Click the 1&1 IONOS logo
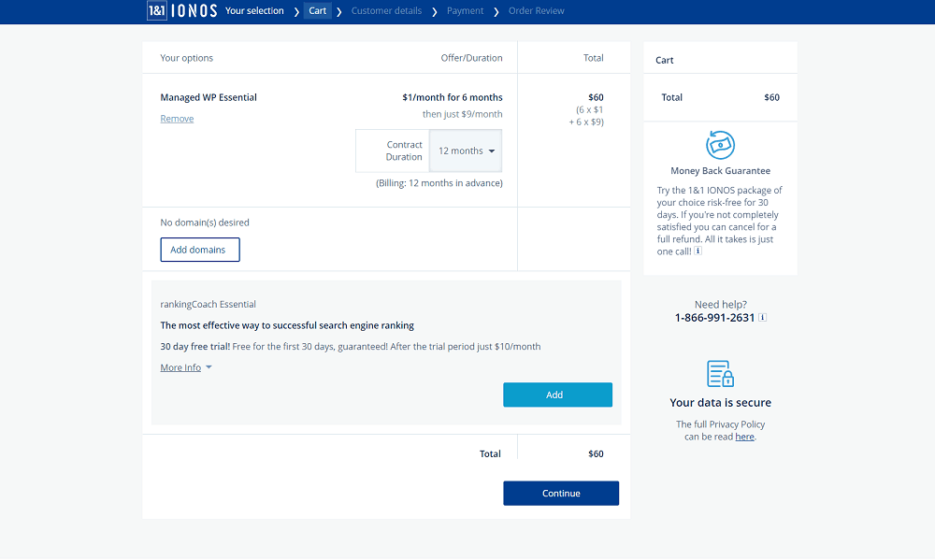The height and width of the screenshot is (560, 935). (x=182, y=10)
